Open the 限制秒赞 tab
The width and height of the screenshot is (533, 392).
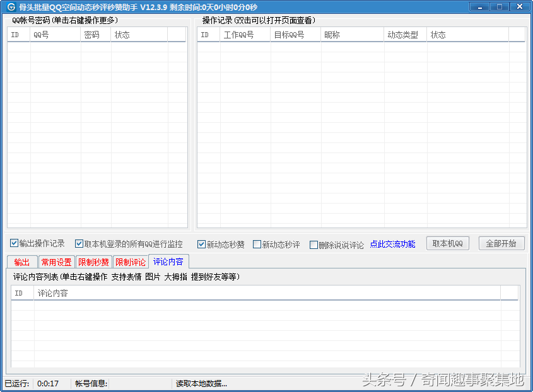tap(93, 262)
